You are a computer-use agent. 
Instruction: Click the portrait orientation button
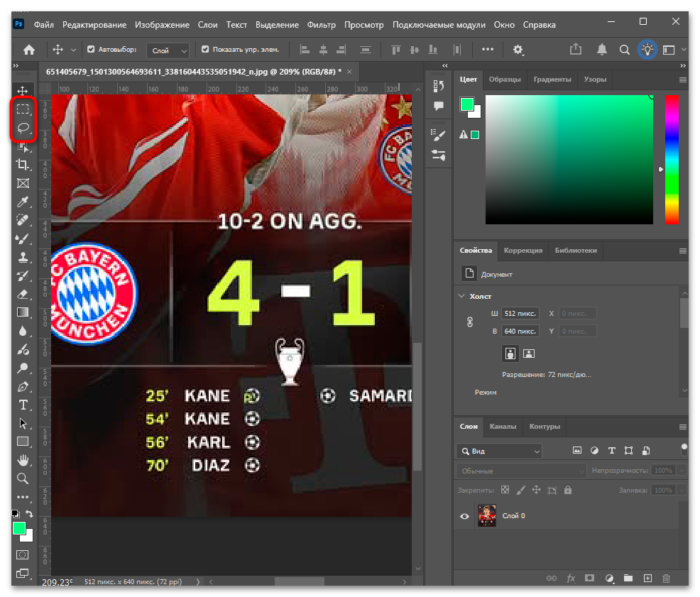tap(510, 354)
